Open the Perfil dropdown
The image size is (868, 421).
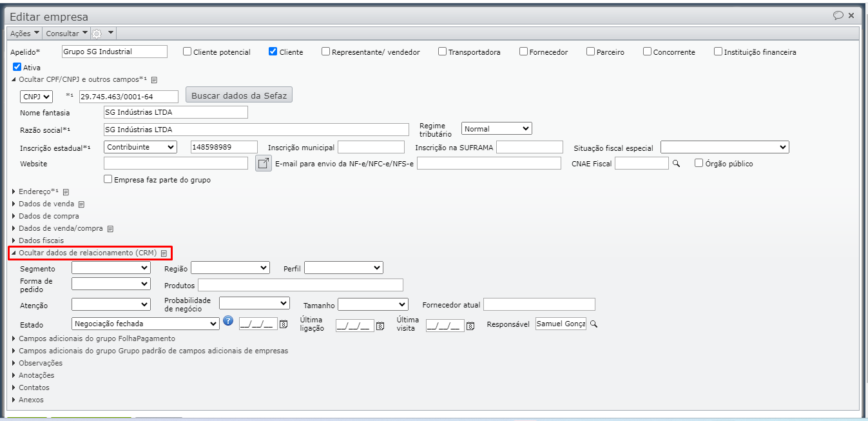point(344,268)
